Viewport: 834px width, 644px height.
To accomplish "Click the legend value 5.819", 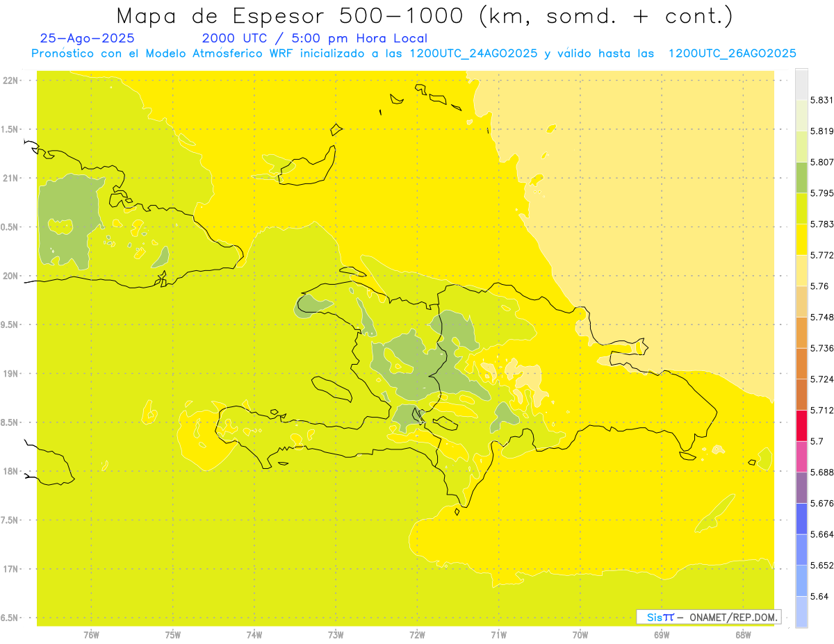I will coord(821,131).
